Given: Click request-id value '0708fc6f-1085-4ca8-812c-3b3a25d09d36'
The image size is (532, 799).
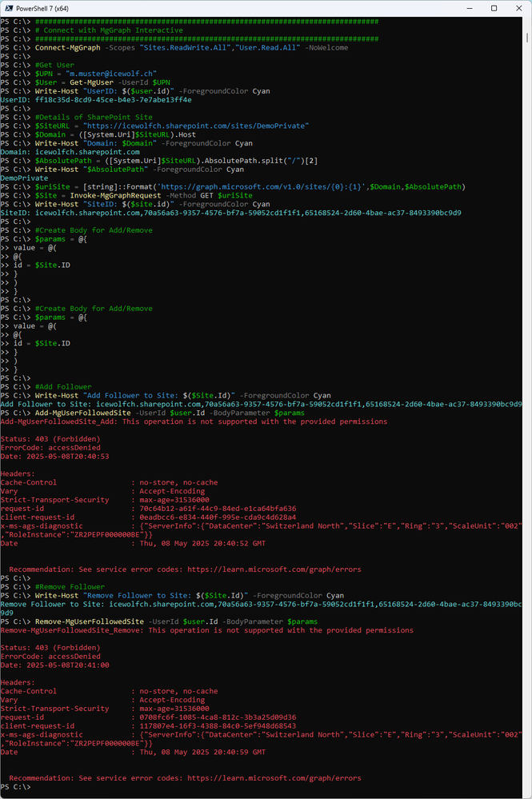Looking at the screenshot, I should (x=218, y=717).
